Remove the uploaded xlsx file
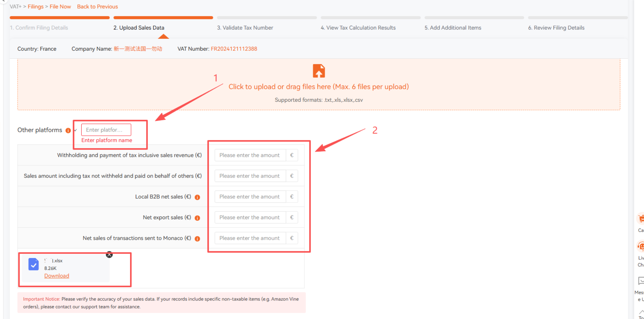Image resolution: width=644 pixels, height=319 pixels. point(110,254)
